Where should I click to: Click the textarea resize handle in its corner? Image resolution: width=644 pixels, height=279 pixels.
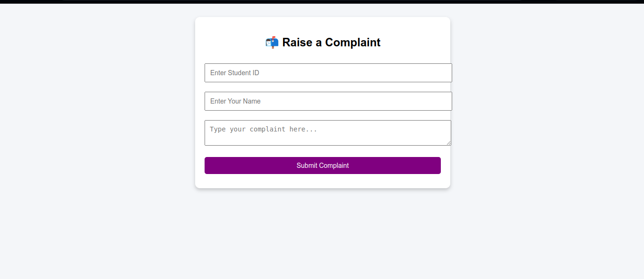448,142
